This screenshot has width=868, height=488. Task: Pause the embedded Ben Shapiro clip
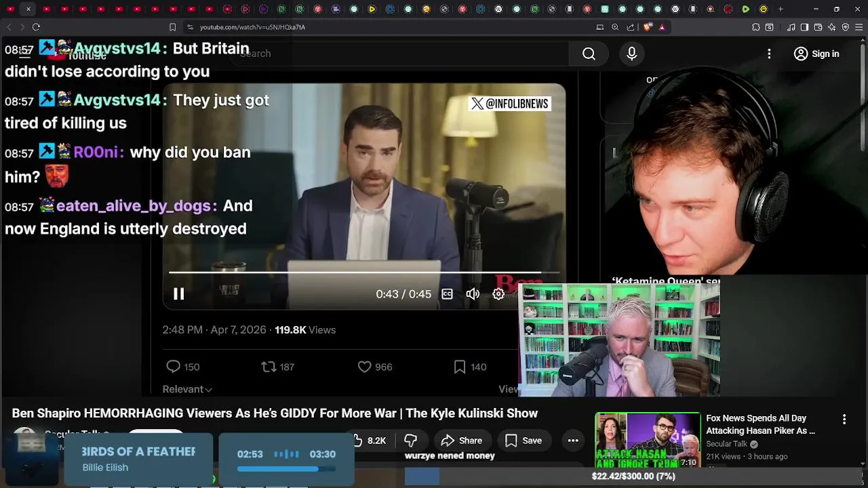point(179,293)
